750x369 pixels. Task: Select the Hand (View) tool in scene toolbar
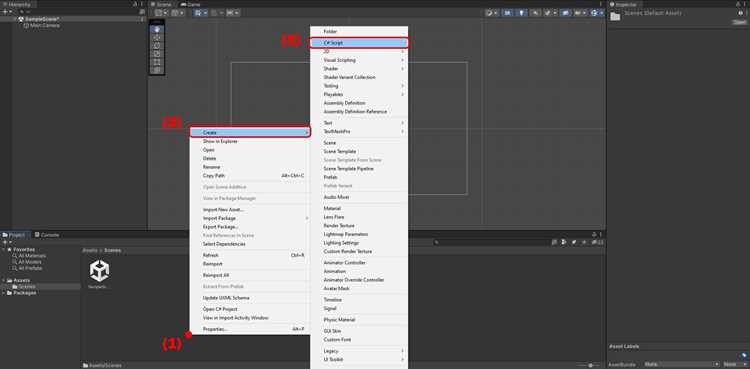click(157, 29)
